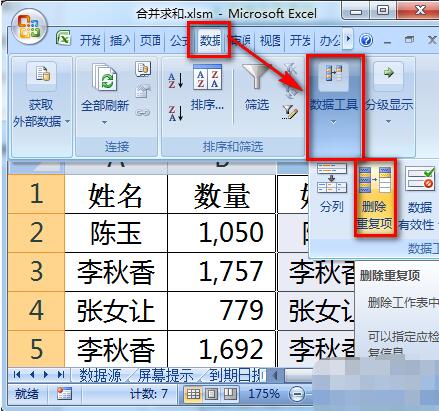The height and width of the screenshot is (411, 439).
Task: Click the edit links chain icon
Action: point(143,112)
